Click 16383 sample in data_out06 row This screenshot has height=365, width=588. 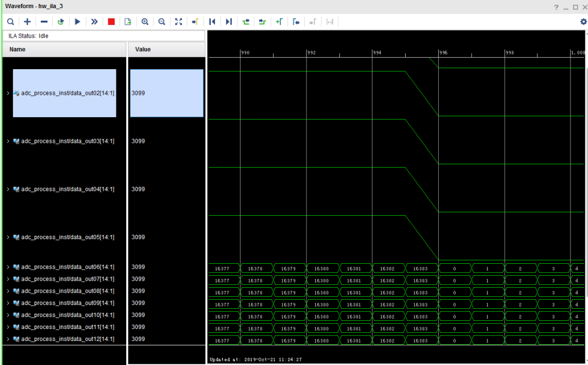coord(420,269)
